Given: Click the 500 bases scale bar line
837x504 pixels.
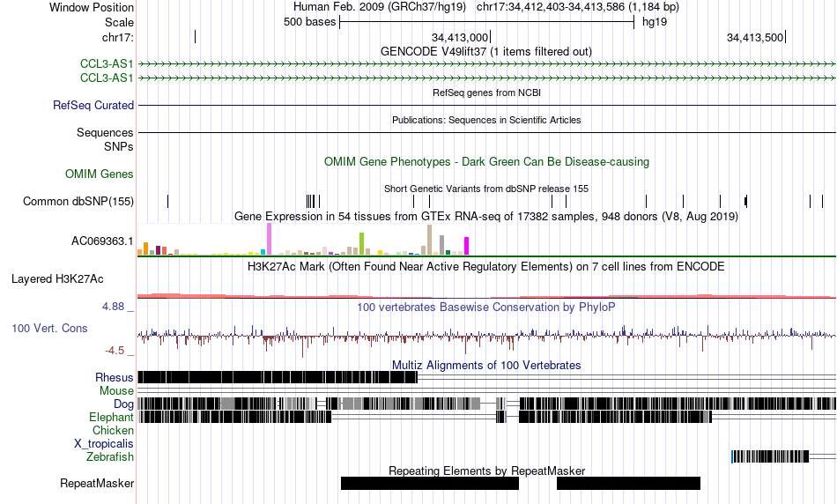Looking at the screenshot, I should (x=487, y=22).
